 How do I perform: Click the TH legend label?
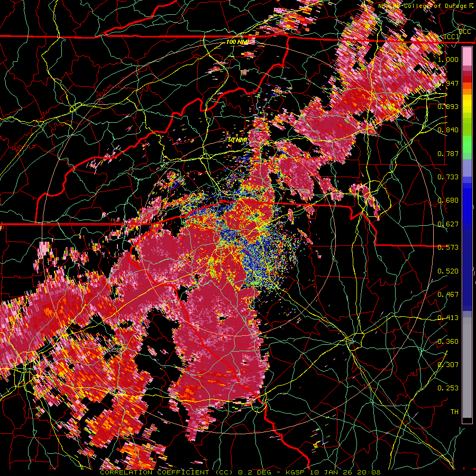point(454,411)
